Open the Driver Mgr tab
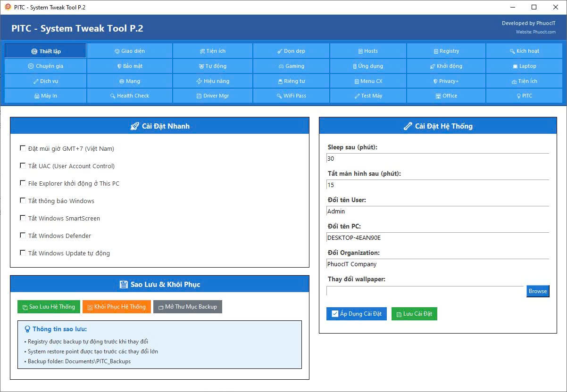This screenshot has height=392, width=567. click(x=213, y=96)
